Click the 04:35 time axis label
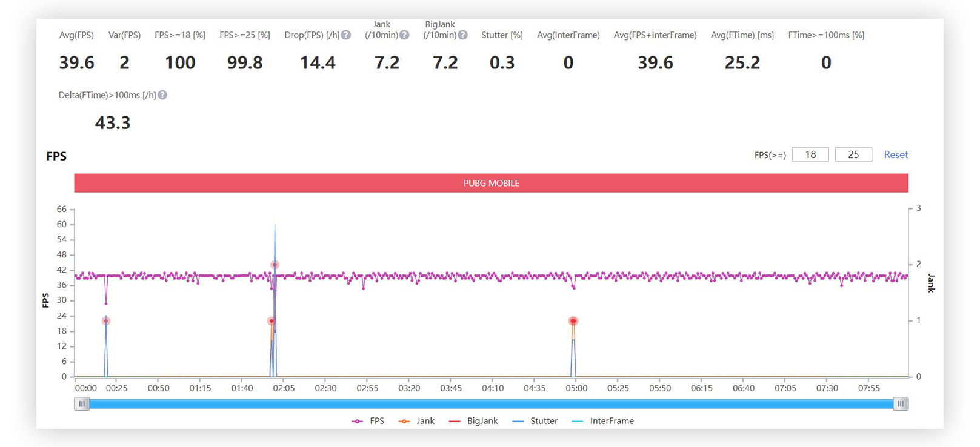The width and height of the screenshot is (980, 447). click(x=535, y=388)
